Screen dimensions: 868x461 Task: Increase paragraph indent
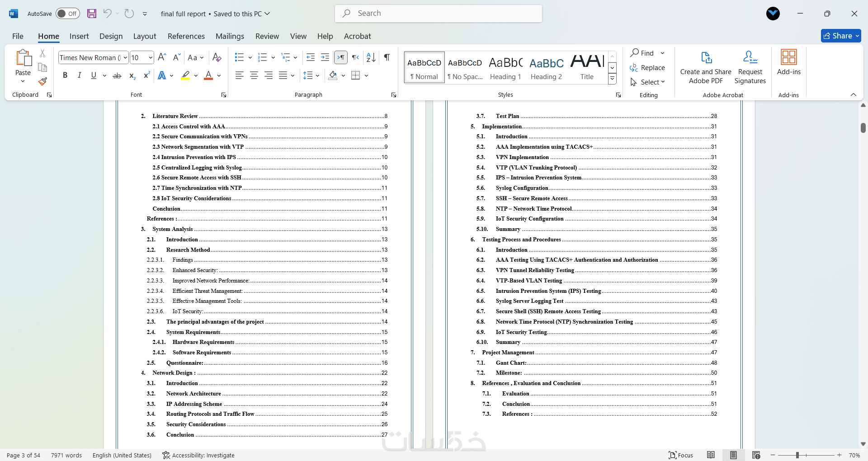pos(325,57)
